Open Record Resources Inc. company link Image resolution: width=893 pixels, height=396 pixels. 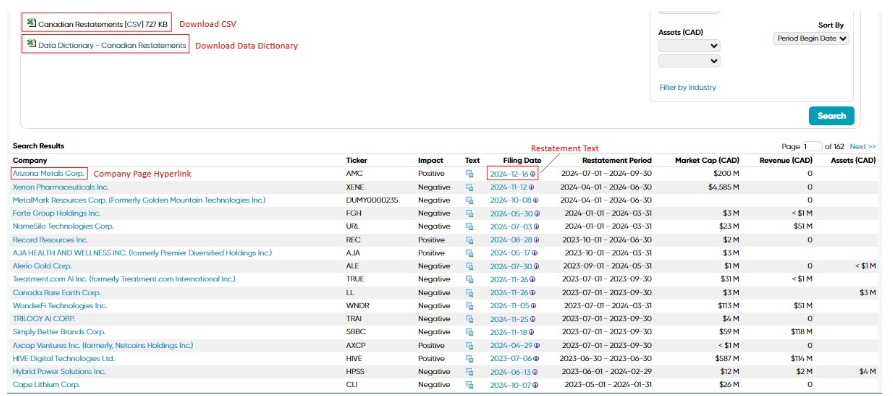[50, 240]
